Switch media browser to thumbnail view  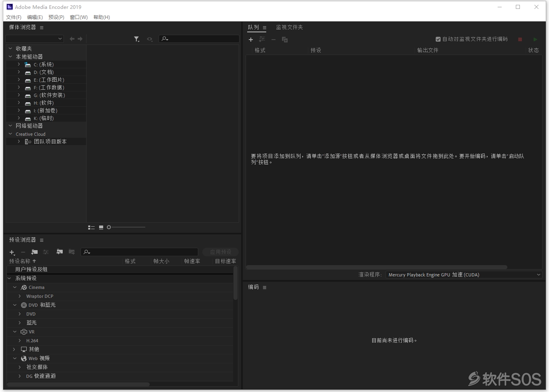(x=101, y=228)
